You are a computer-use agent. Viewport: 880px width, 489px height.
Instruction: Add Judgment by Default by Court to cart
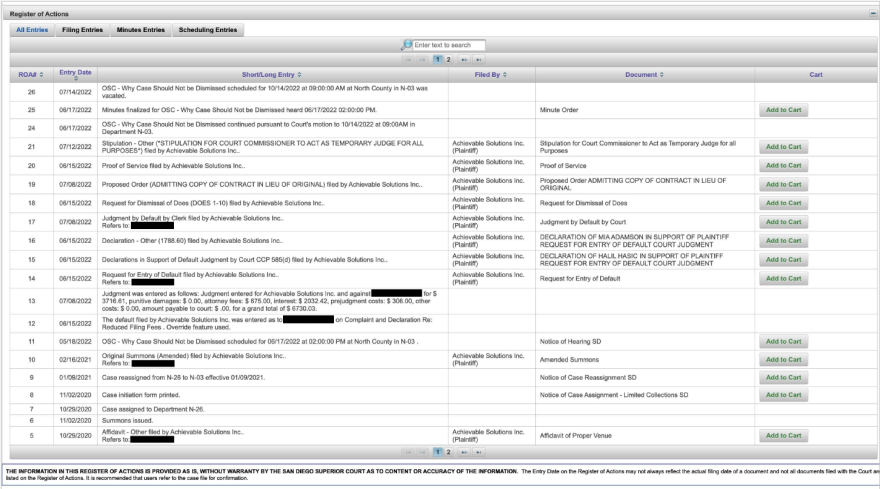(x=783, y=222)
